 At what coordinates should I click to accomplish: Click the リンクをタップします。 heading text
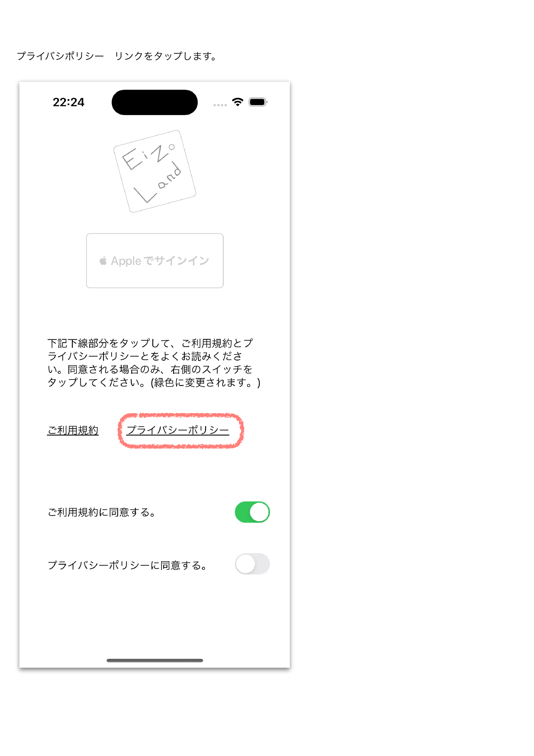(166, 56)
